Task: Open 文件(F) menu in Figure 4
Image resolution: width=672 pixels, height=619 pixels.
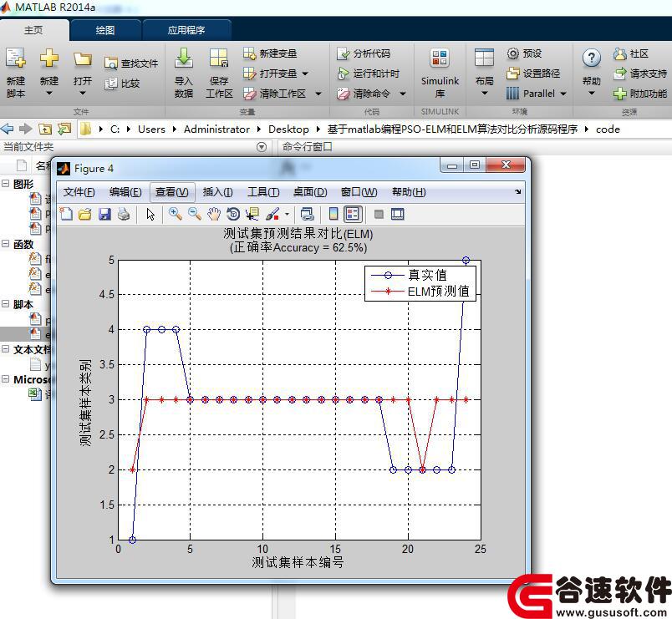Action: (x=79, y=192)
